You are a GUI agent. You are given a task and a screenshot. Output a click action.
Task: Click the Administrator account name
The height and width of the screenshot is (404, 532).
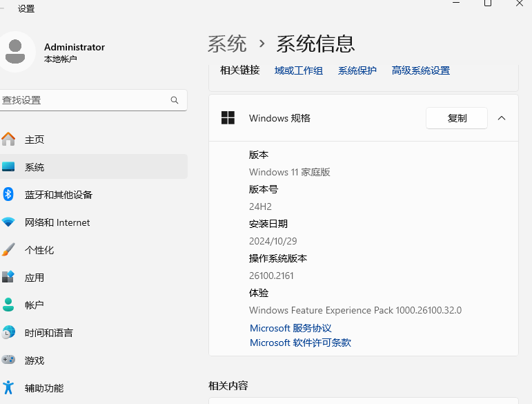pos(75,47)
